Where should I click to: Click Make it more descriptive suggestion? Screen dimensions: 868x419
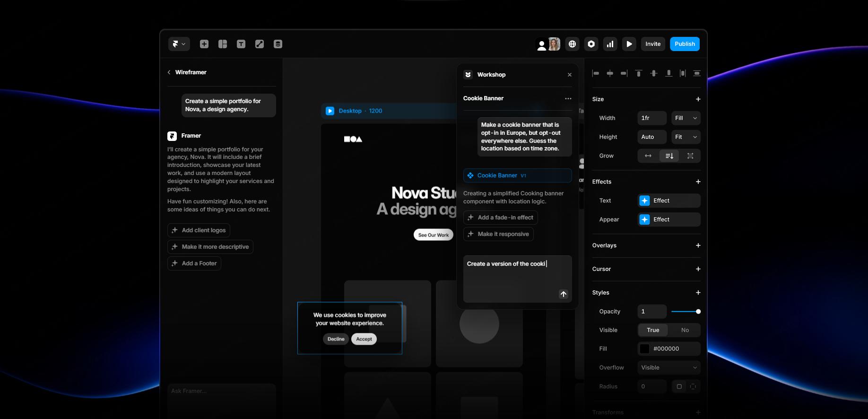pyautogui.click(x=210, y=247)
